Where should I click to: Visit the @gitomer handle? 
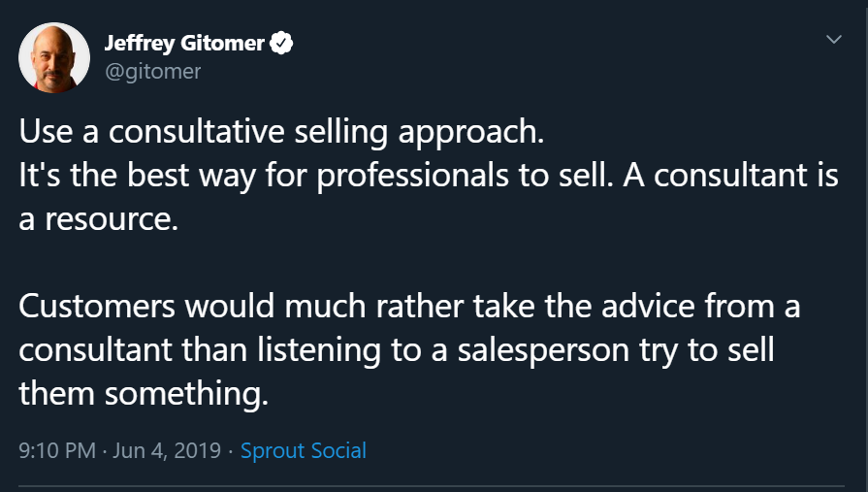[x=153, y=72]
